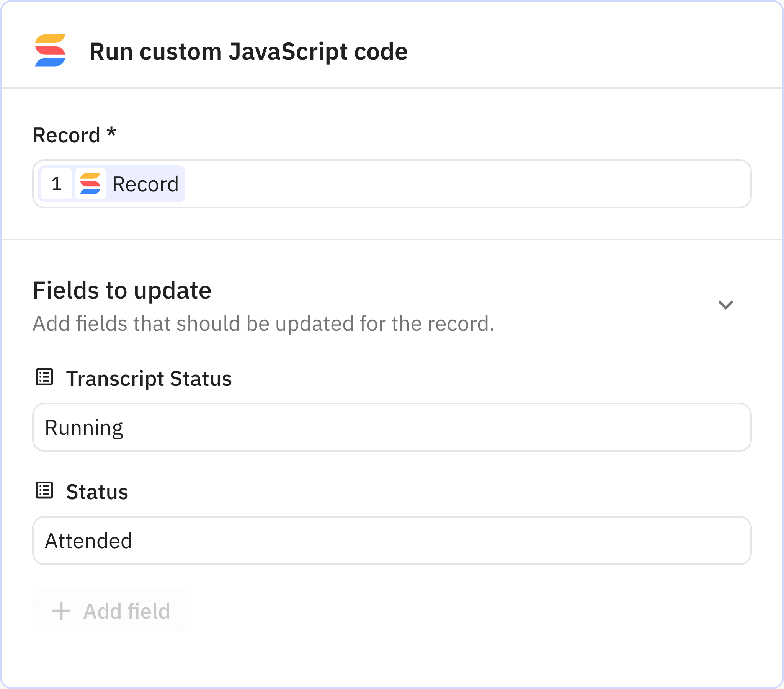Click the 'Fields to update' heading

point(122,291)
